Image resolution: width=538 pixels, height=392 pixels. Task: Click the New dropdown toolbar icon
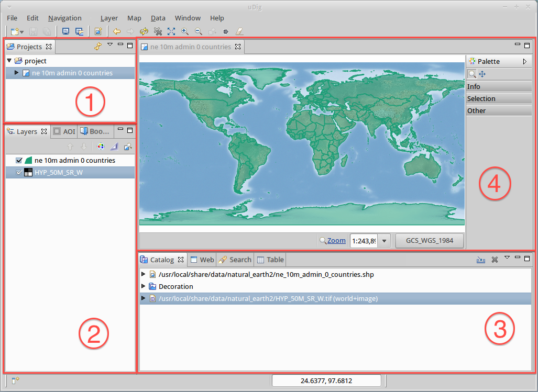(x=16, y=32)
